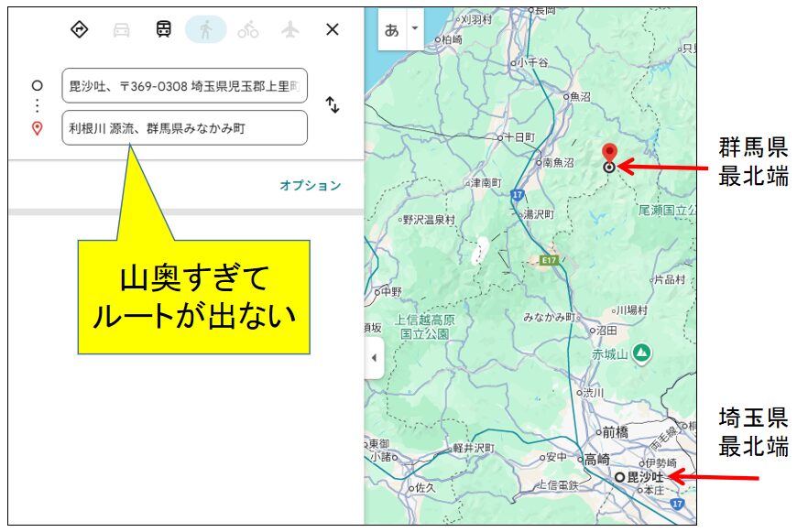The width and height of the screenshot is (797, 532).
Task: Close the directions panel with X
Action: pyautogui.click(x=333, y=29)
